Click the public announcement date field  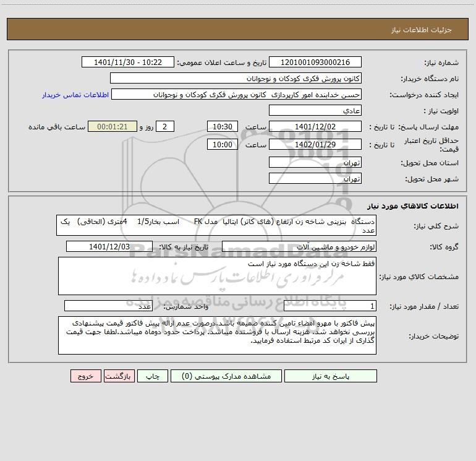pos(128,62)
